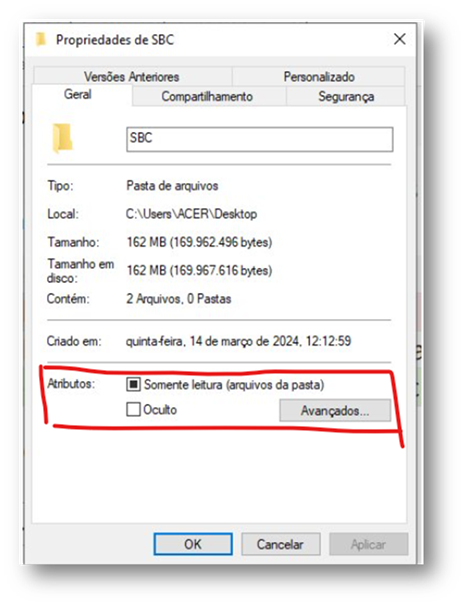Confirm with the OK button
Screen dimensions: 465x606
(193, 544)
